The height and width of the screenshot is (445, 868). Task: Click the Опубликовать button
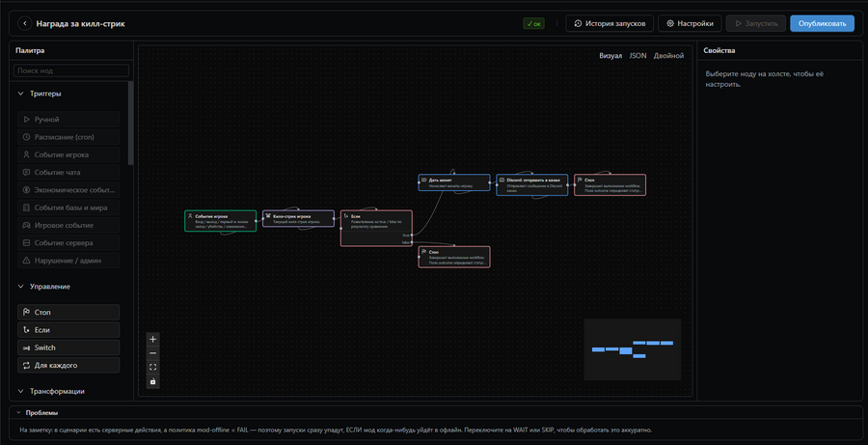tap(822, 24)
